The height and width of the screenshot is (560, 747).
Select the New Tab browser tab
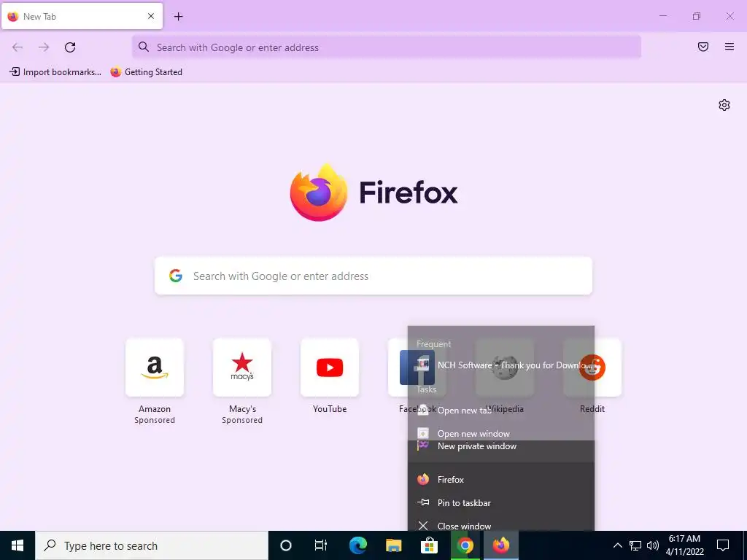82,16
